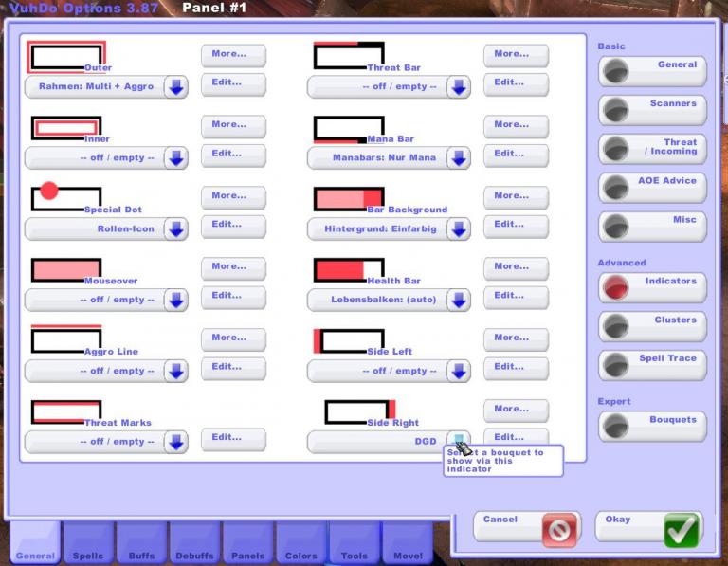Click More... for the Outer indicator
The image size is (728, 566).
(x=233, y=55)
